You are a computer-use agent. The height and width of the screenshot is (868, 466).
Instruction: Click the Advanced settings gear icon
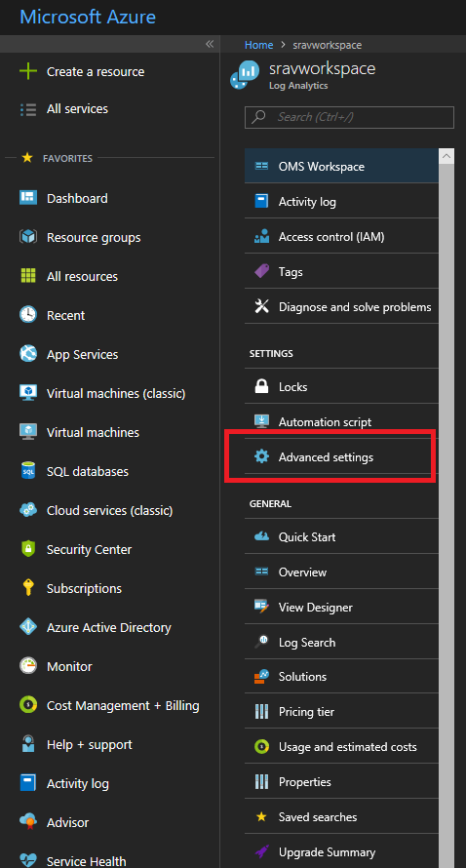[261, 456]
